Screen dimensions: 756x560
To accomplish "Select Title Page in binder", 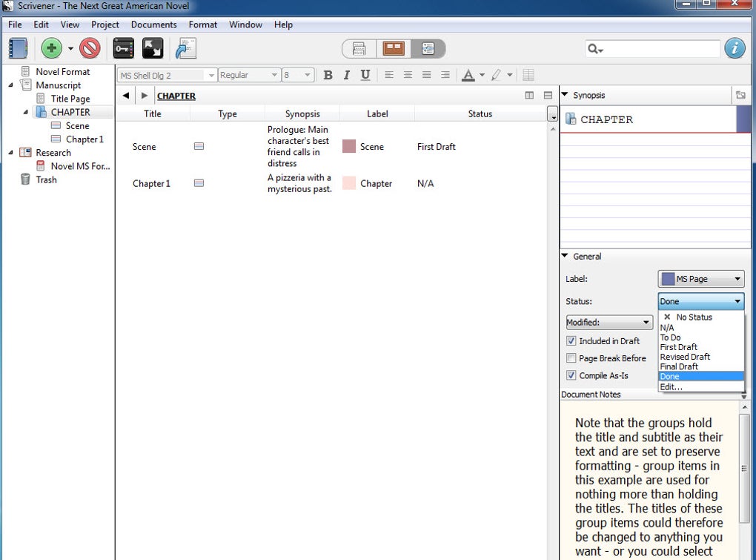I will [70, 99].
